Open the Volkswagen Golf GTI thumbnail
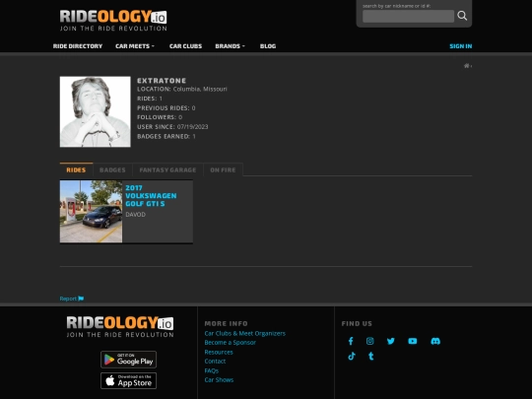The height and width of the screenshot is (399, 532). (x=91, y=212)
